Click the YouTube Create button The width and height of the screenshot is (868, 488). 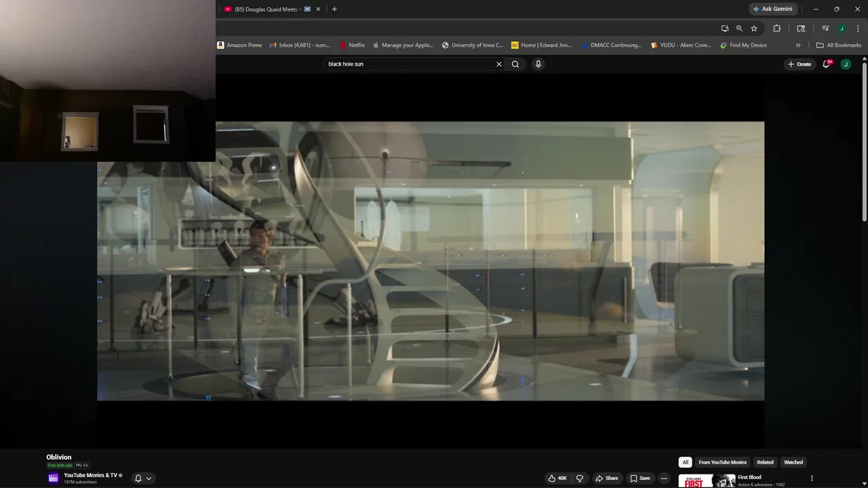(x=800, y=64)
